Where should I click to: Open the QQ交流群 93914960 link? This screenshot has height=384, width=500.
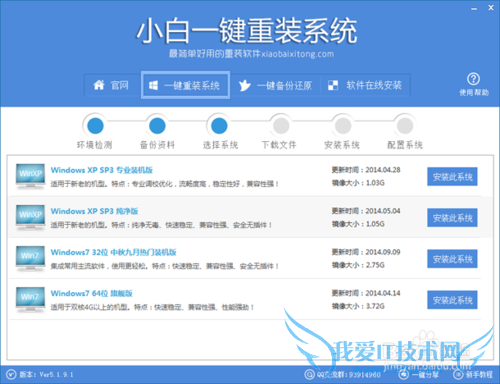349,375
